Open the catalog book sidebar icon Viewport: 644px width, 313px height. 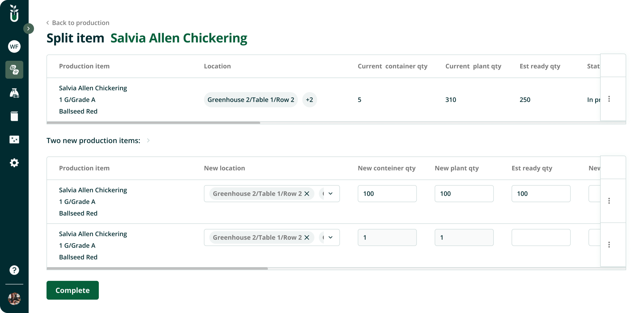pyautogui.click(x=14, y=116)
